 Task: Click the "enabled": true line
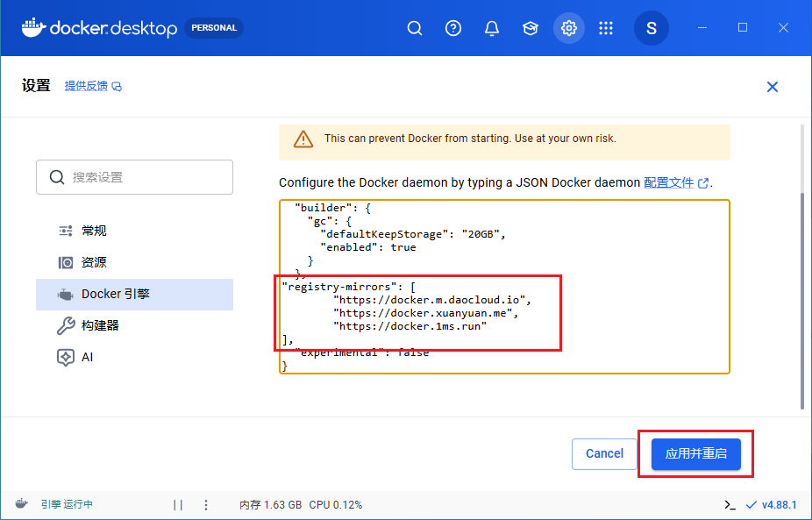(x=368, y=247)
